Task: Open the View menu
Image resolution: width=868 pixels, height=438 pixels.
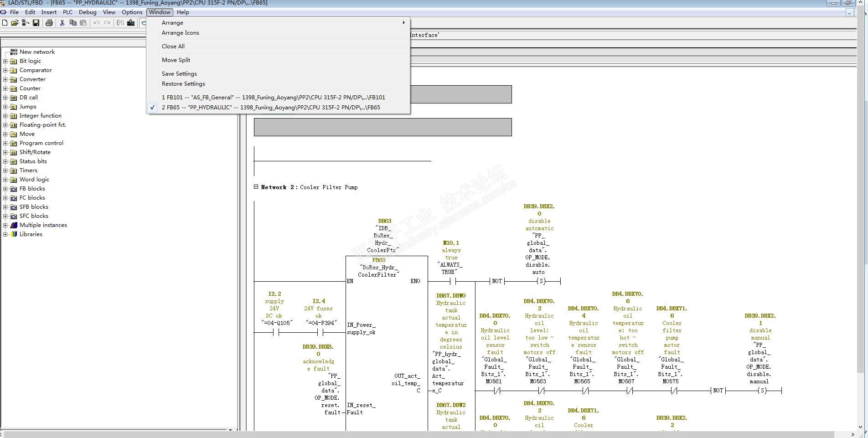Action: tap(109, 12)
